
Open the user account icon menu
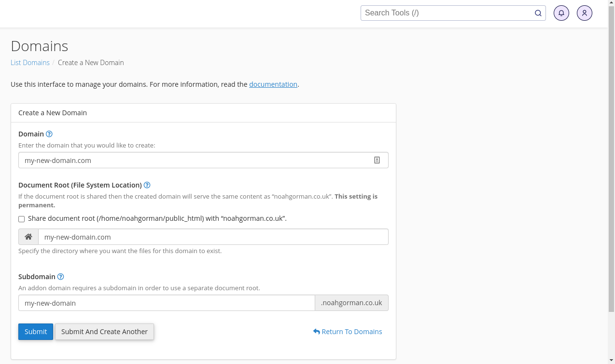(x=584, y=13)
